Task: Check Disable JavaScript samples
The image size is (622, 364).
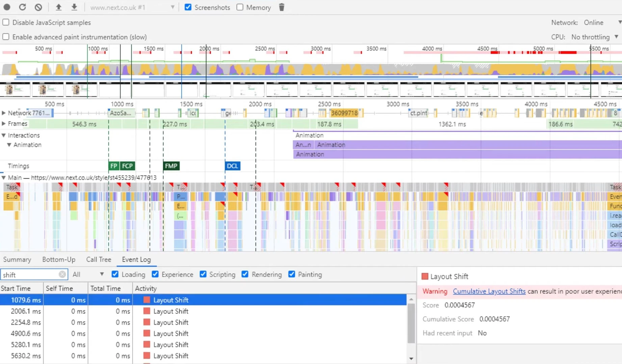Action: point(6,22)
